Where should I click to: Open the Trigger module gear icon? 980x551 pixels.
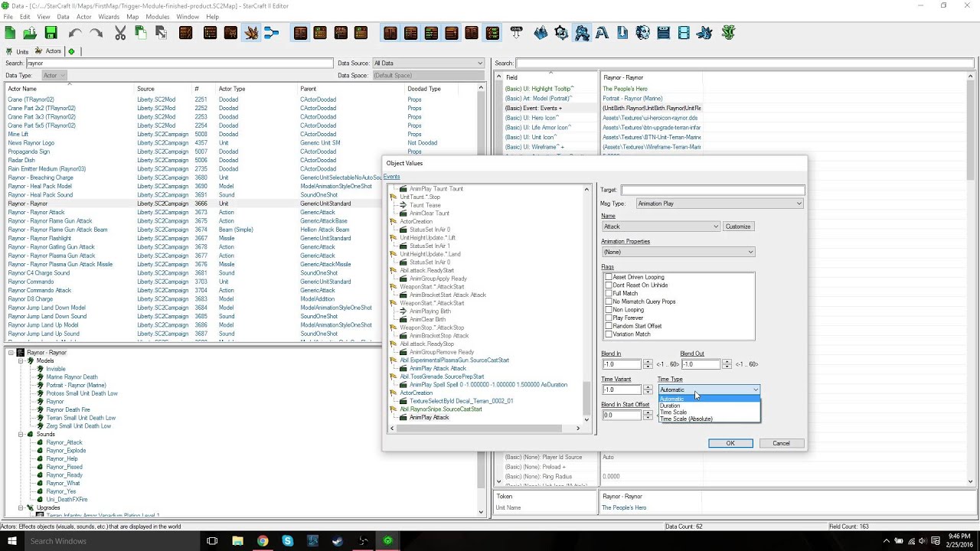click(x=562, y=33)
